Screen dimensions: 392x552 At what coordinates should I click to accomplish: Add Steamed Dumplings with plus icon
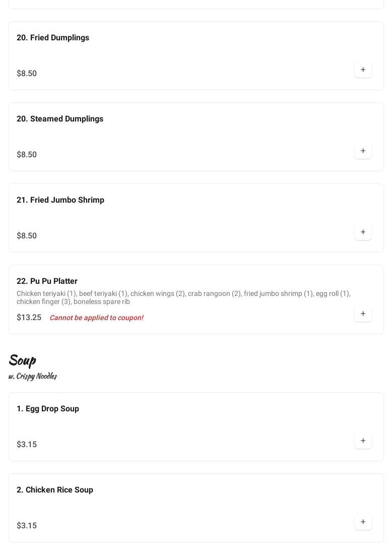363,151
